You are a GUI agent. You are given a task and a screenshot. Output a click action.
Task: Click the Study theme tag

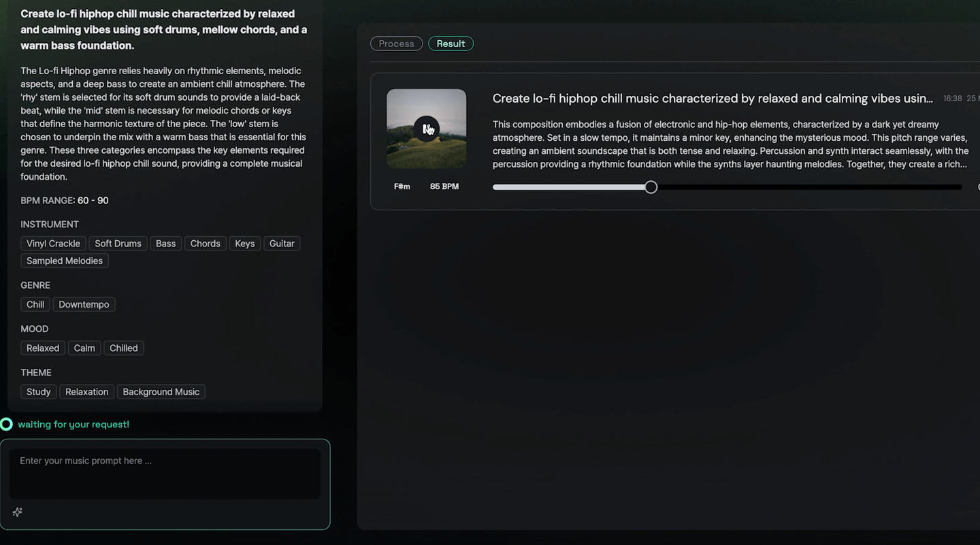coord(39,392)
